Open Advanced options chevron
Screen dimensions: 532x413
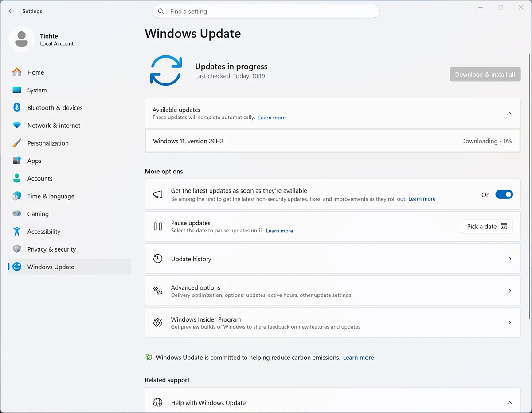[x=510, y=291]
